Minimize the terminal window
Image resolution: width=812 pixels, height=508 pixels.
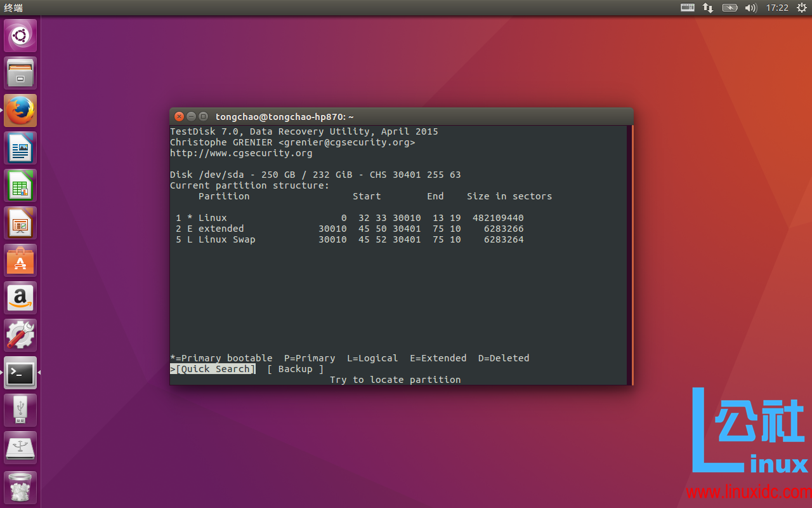coord(191,116)
